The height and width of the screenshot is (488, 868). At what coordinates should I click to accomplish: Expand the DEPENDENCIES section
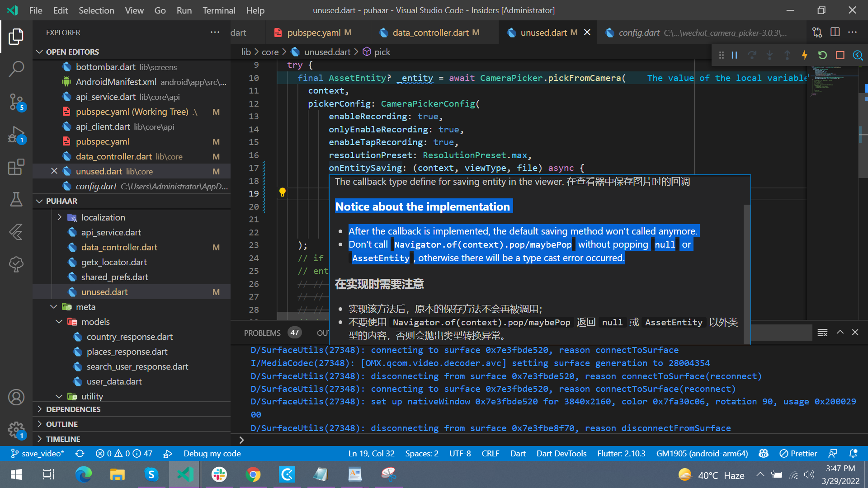click(x=40, y=409)
